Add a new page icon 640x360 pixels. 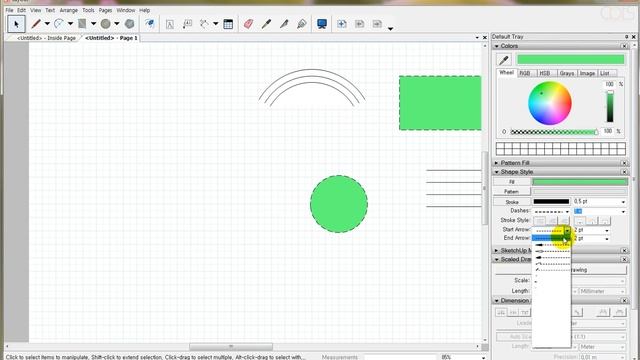click(x=342, y=24)
